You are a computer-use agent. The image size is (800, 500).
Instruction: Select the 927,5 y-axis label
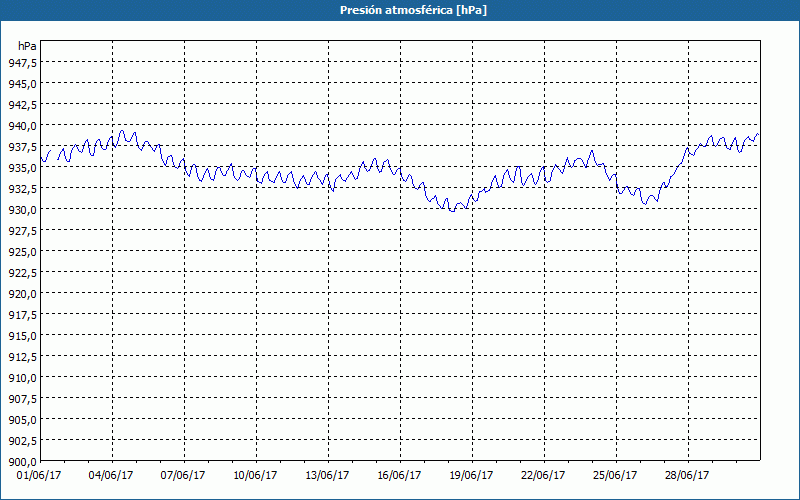(x=22, y=231)
